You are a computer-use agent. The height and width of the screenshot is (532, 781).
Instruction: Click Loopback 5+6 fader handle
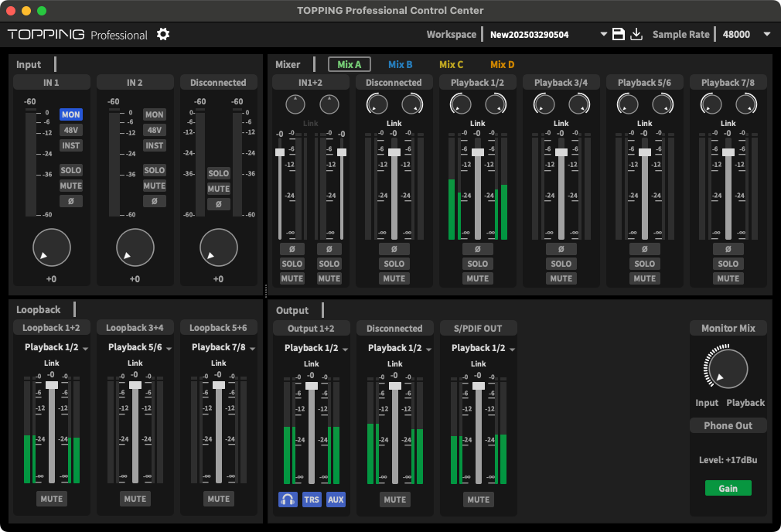[x=219, y=385]
